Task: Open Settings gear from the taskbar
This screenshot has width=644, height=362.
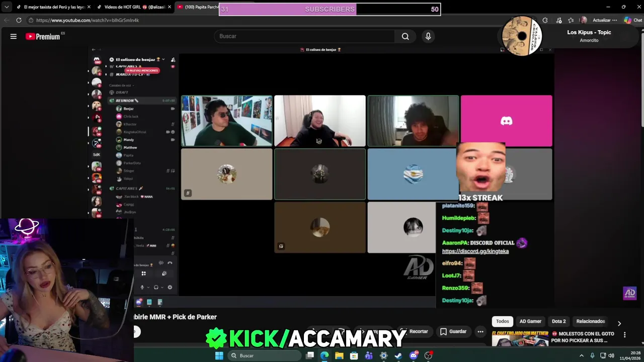Action: [x=384, y=355]
